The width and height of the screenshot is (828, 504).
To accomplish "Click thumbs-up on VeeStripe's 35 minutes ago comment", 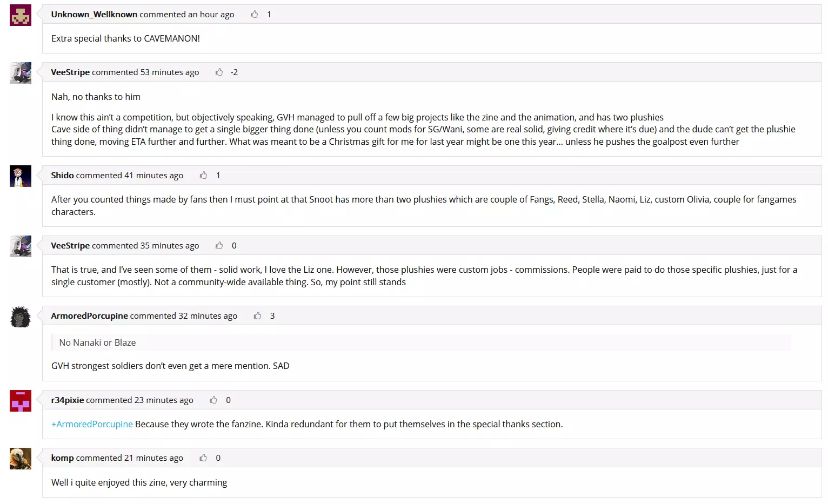I will tap(219, 245).
